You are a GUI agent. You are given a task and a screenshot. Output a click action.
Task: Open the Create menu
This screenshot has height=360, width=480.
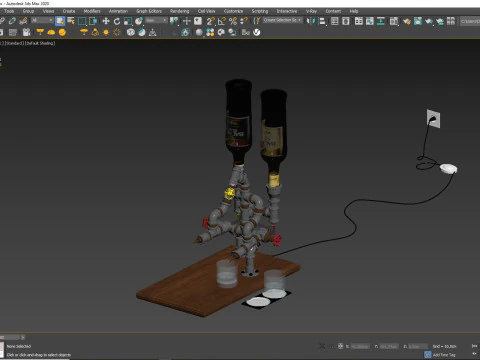(x=69, y=11)
